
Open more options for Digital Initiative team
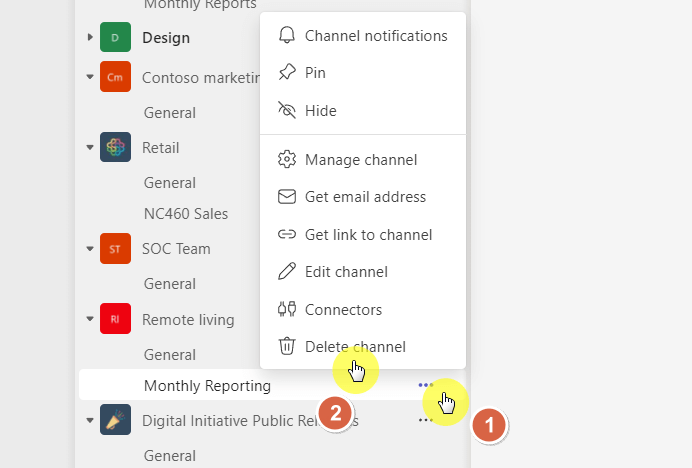click(x=425, y=420)
